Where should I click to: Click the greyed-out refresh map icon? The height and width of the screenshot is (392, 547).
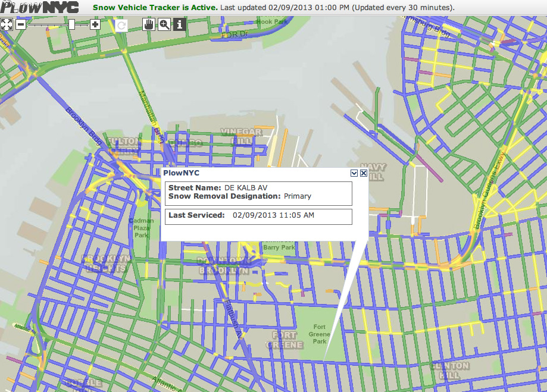121,25
